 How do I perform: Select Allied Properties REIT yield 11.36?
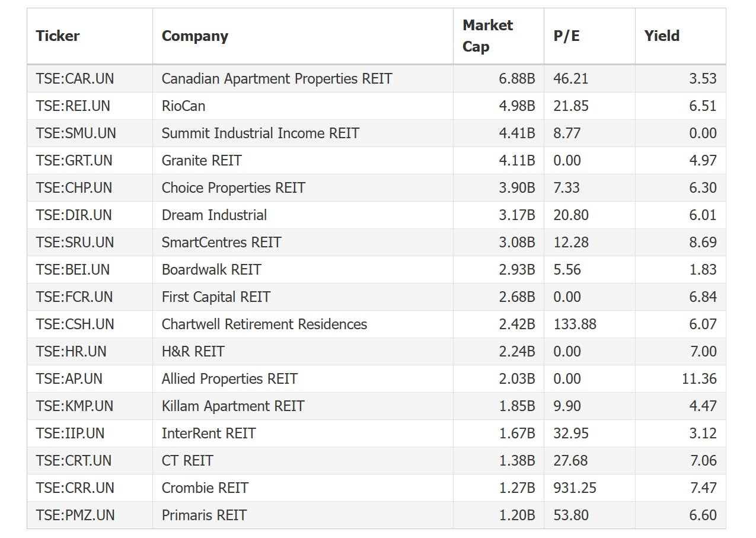(x=699, y=378)
